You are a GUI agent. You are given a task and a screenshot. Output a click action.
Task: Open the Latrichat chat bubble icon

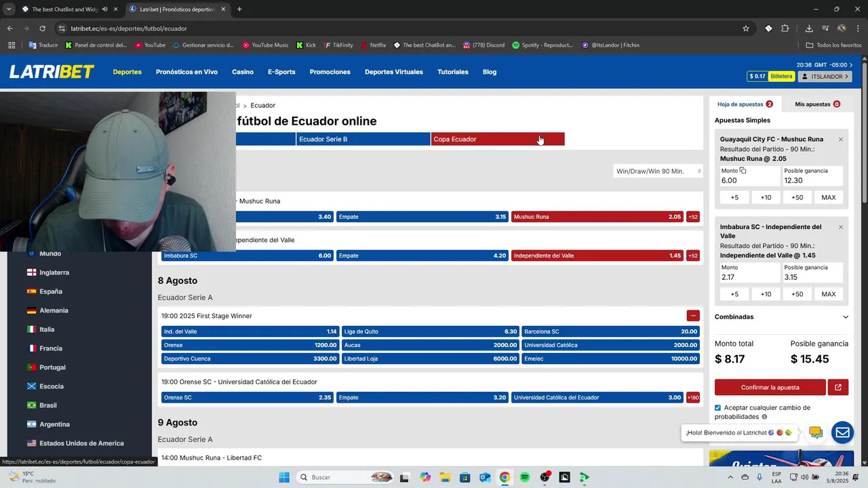tap(816, 432)
